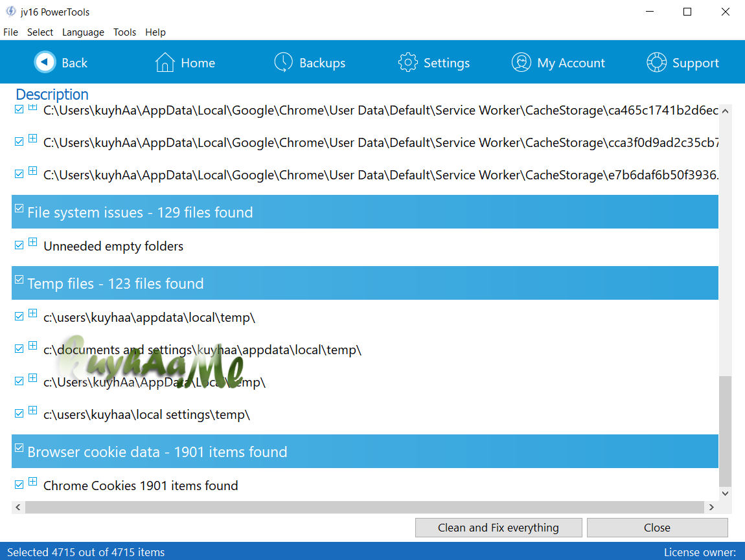
Task: Expand the Chrome Cookies 1901 items node
Action: (x=33, y=481)
